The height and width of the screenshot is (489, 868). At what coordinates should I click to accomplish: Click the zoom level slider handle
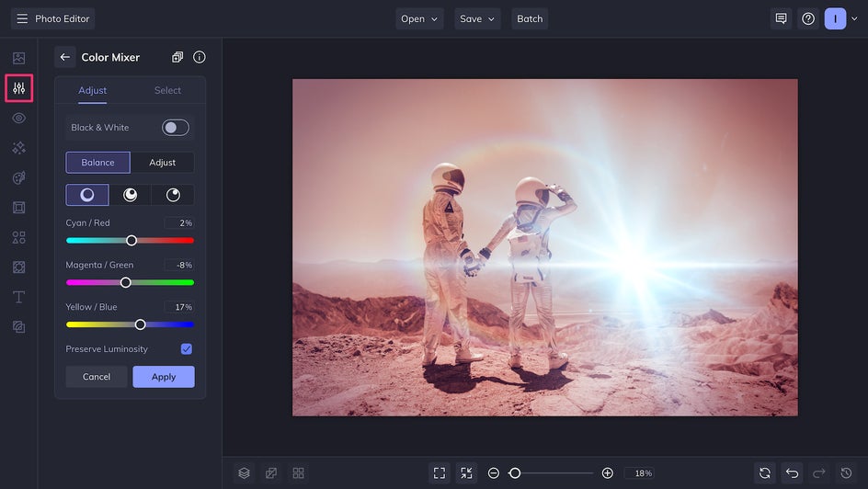515,473
